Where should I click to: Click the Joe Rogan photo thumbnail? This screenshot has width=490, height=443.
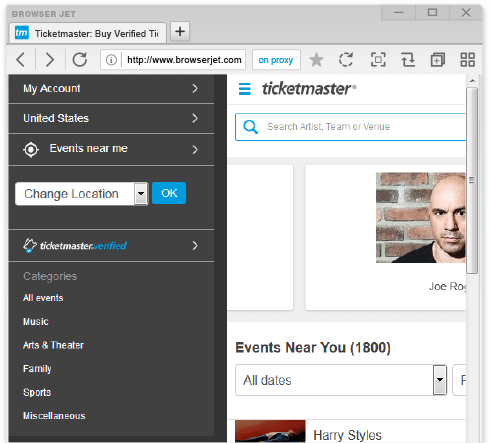(421, 217)
